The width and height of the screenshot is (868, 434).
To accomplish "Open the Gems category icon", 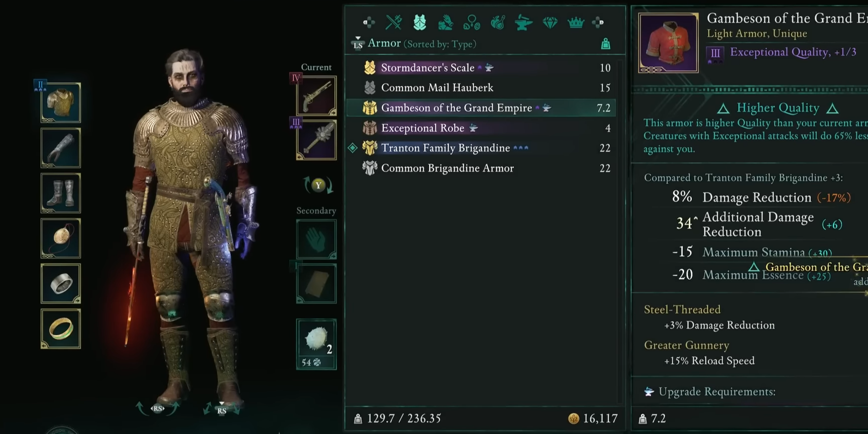I will tap(550, 23).
